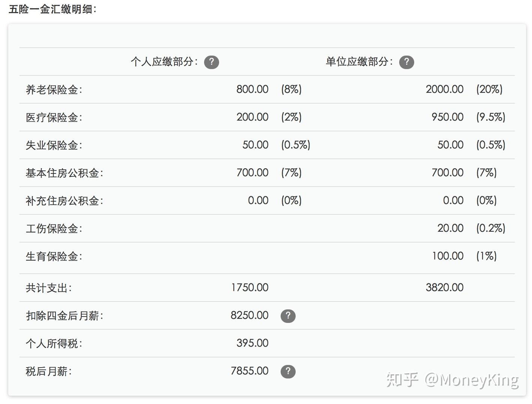
Task: Click help icon beside 单位应缴部分
Action: click(406, 62)
